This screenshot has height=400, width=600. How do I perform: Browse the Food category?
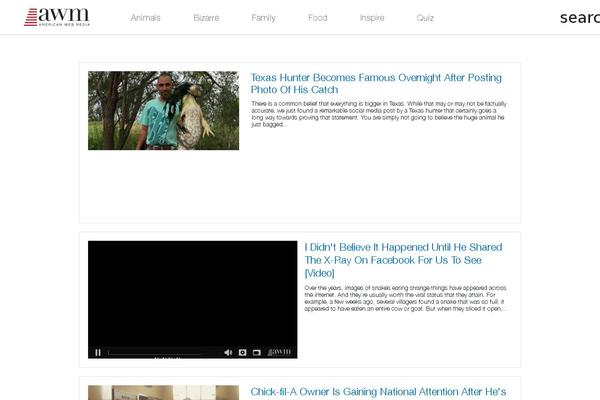coord(318,18)
